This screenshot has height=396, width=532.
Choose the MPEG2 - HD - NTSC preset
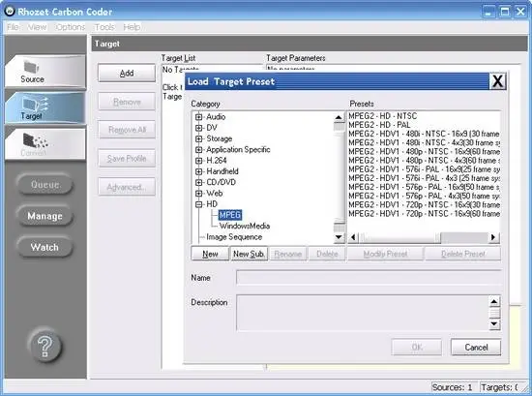coord(383,116)
